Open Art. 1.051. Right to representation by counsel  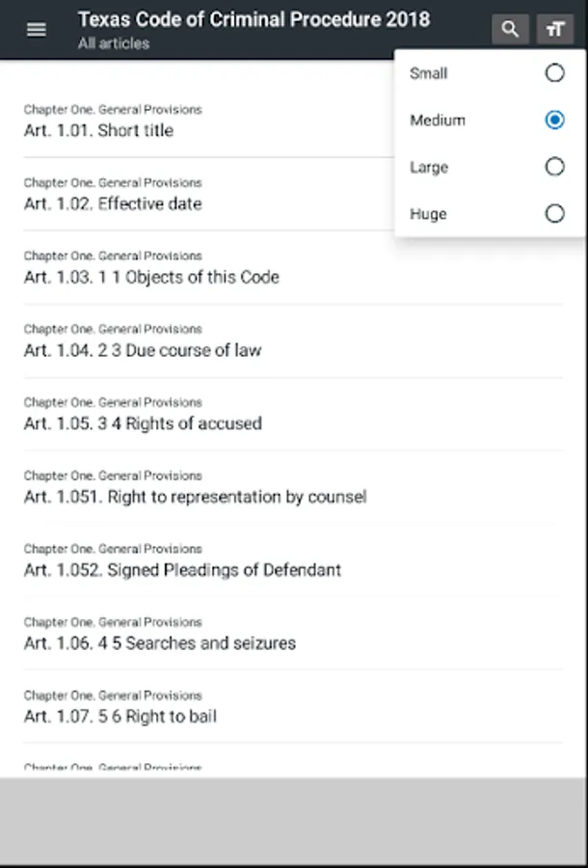coord(195,497)
